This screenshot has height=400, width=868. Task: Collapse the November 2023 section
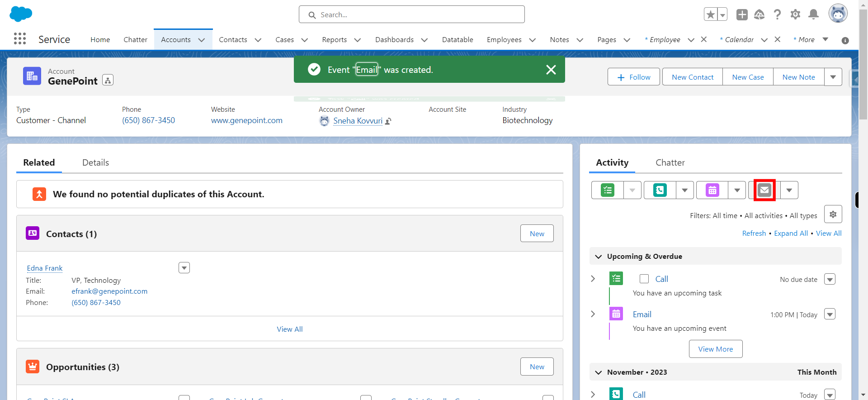point(599,372)
